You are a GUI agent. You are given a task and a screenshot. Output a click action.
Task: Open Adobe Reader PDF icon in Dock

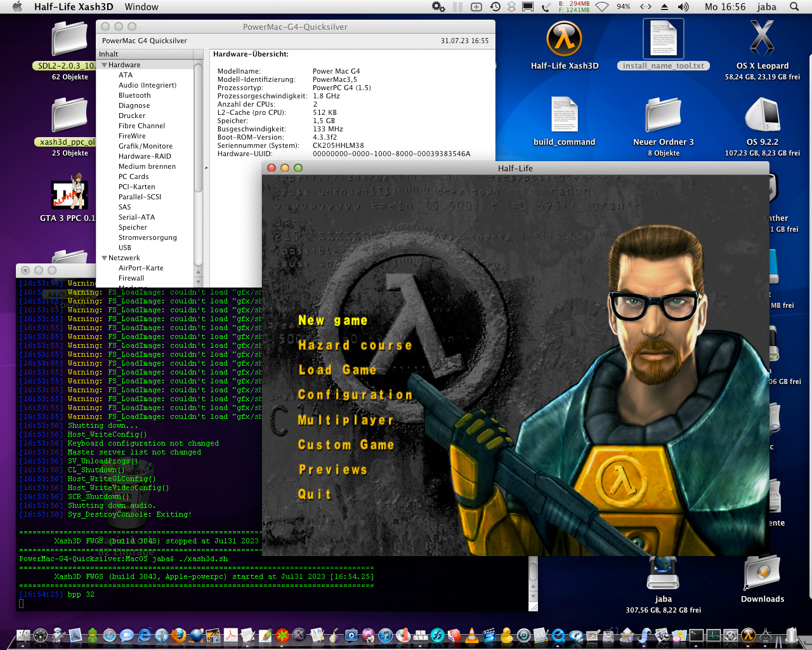pos(231,635)
